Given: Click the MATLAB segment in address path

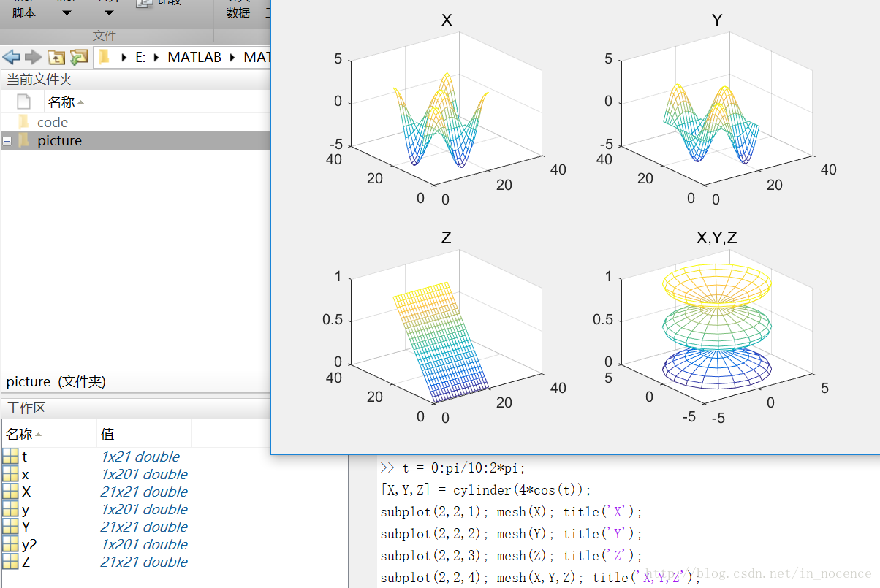Looking at the screenshot, I should click(194, 57).
